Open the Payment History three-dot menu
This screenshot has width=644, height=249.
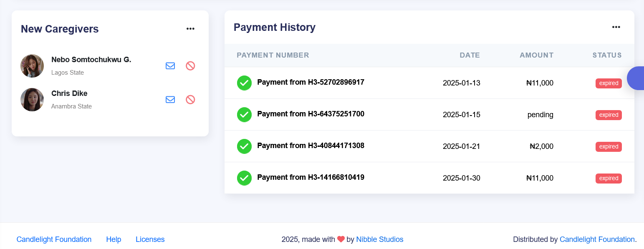616,27
